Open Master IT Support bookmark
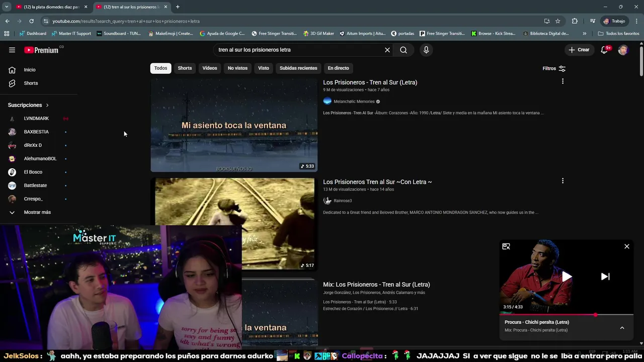This screenshot has height=362, width=644. pyautogui.click(x=71, y=34)
